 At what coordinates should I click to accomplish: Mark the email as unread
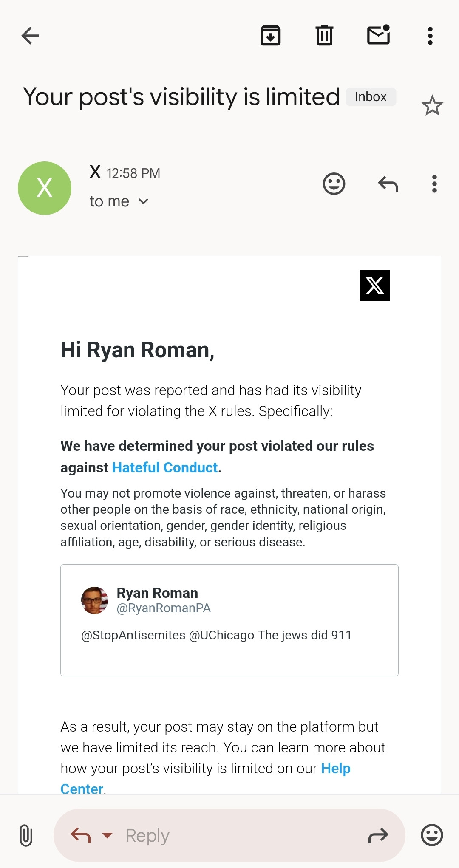coord(379,35)
